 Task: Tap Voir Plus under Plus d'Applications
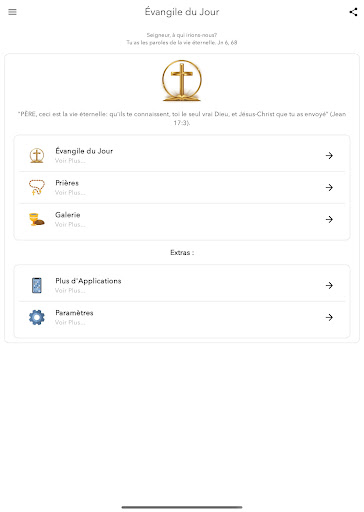pyautogui.click(x=70, y=291)
